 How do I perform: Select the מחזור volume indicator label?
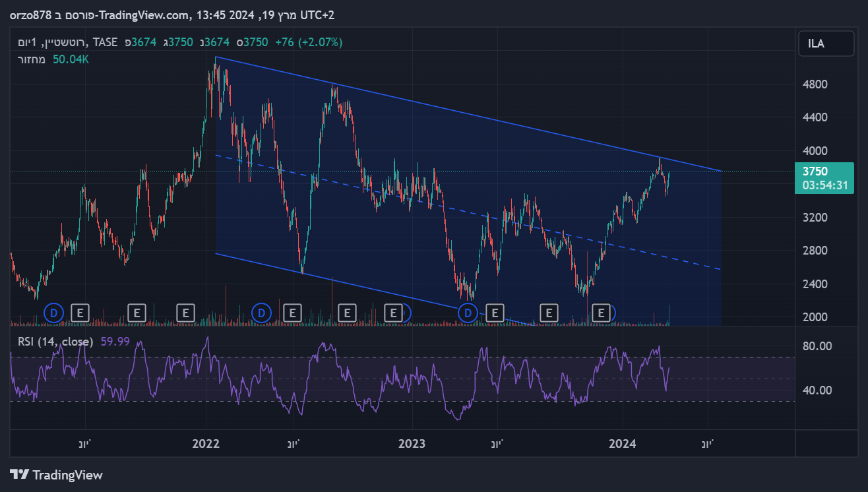(31, 59)
